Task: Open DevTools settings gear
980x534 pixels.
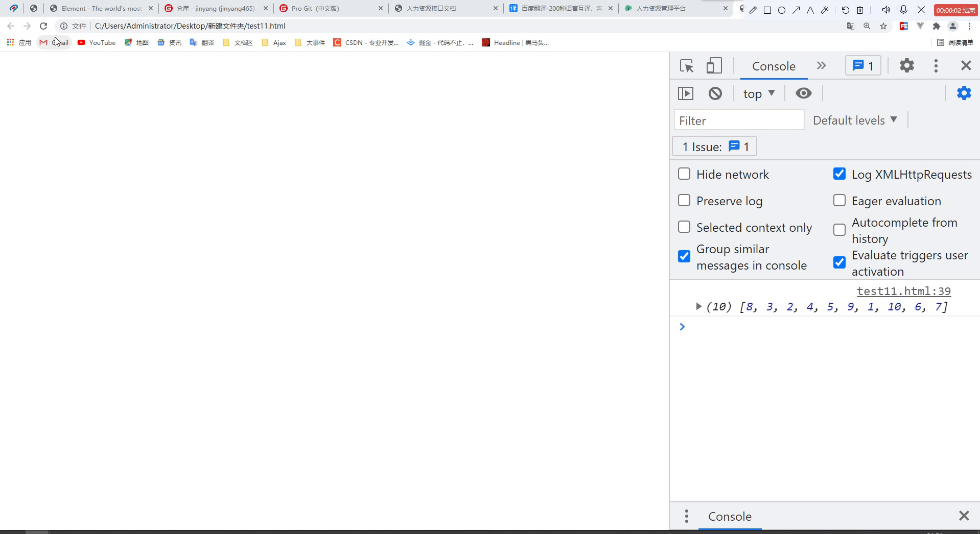Action: pos(906,65)
